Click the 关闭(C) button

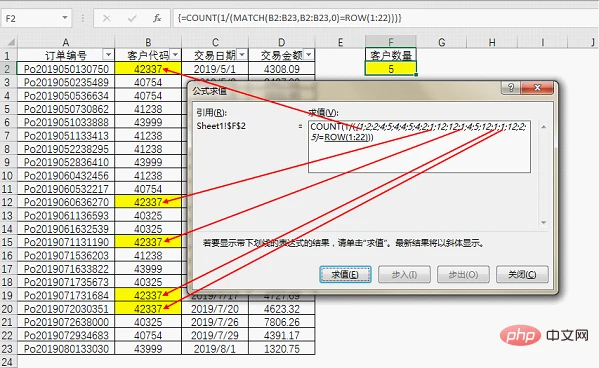(522, 274)
